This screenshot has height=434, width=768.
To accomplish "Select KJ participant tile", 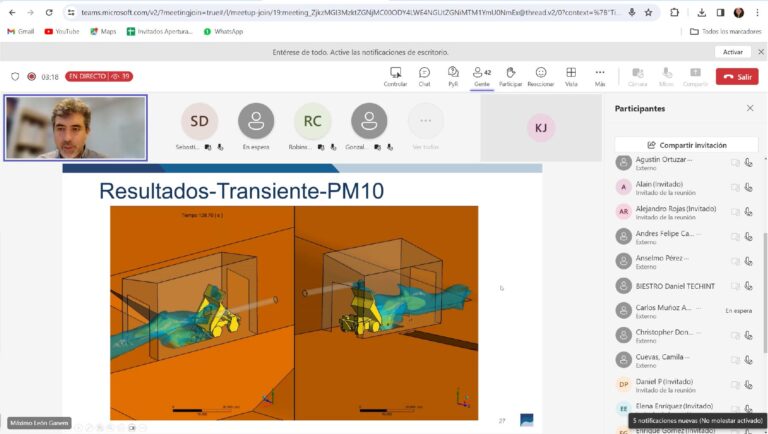I will [541, 128].
